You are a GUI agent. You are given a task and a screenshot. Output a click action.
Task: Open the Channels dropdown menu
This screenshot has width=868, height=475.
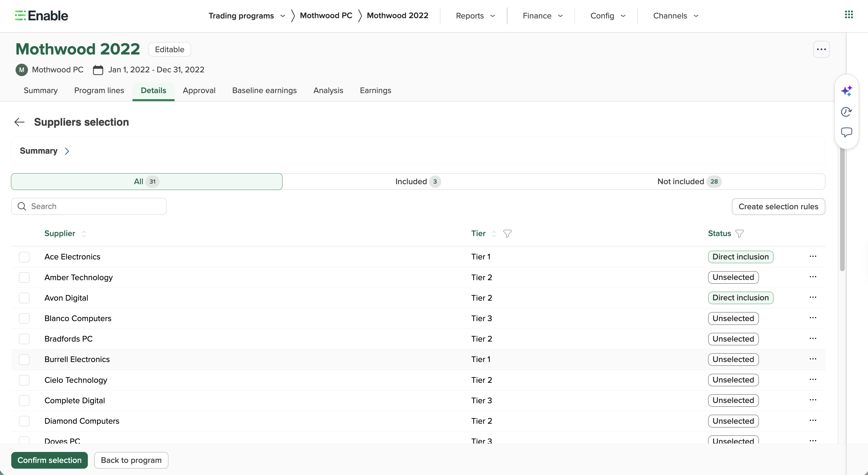tap(676, 16)
